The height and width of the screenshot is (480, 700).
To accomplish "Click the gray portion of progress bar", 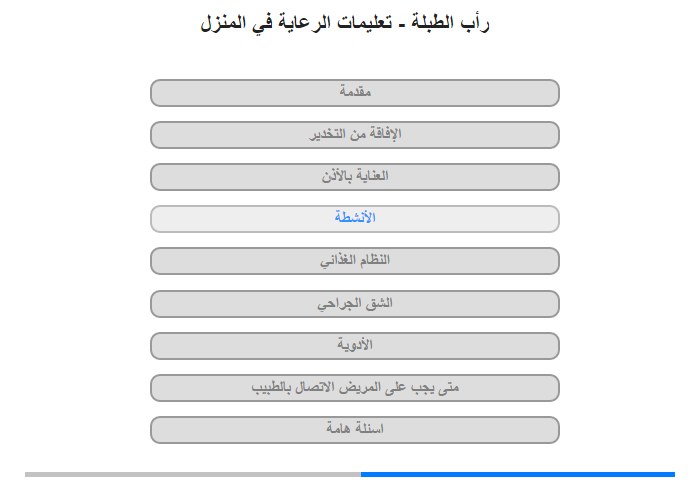I will click(193, 474).
